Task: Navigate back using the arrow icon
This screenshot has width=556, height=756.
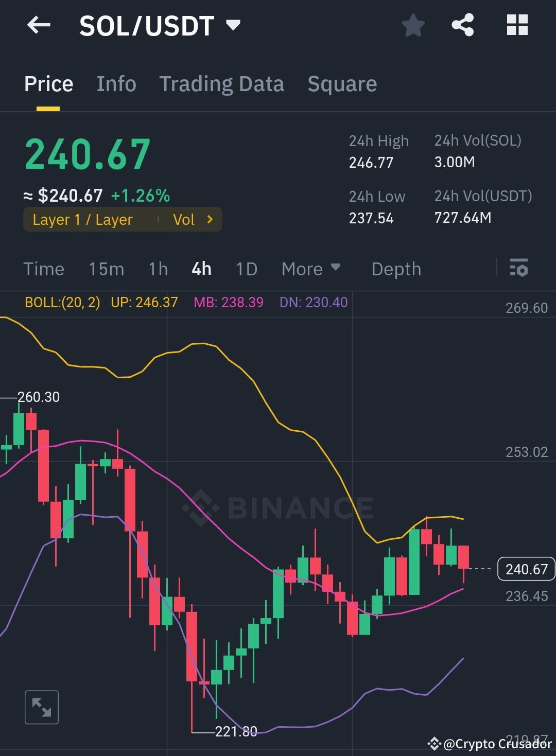Action: pyautogui.click(x=39, y=25)
